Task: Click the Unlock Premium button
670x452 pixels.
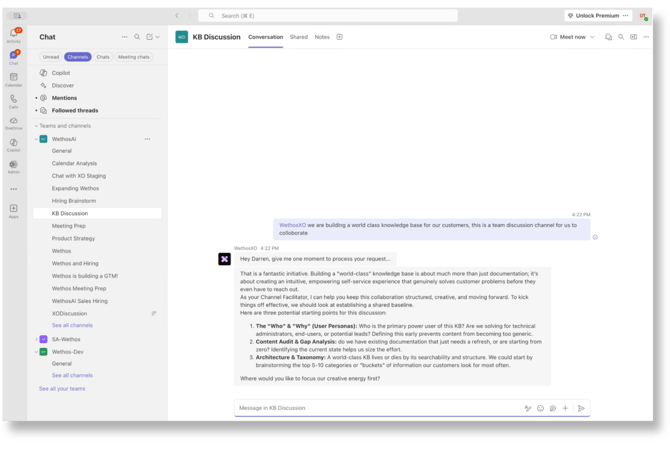Action: point(598,16)
